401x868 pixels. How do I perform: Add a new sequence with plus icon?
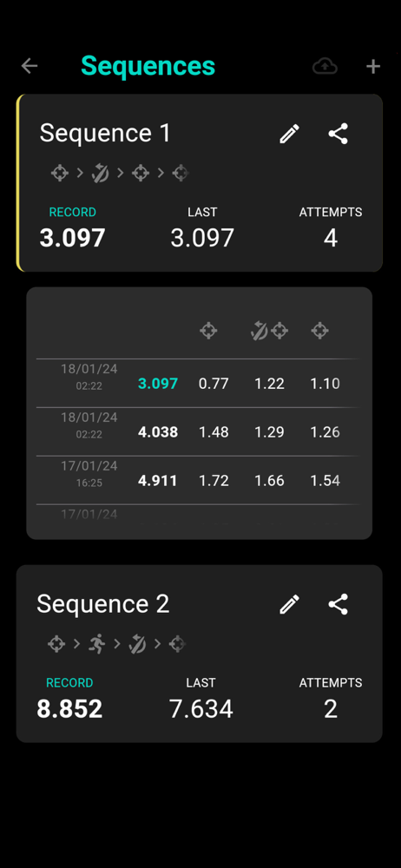point(373,67)
